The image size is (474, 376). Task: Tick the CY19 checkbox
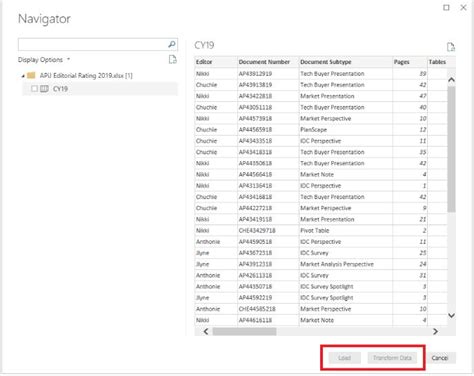pos(34,89)
